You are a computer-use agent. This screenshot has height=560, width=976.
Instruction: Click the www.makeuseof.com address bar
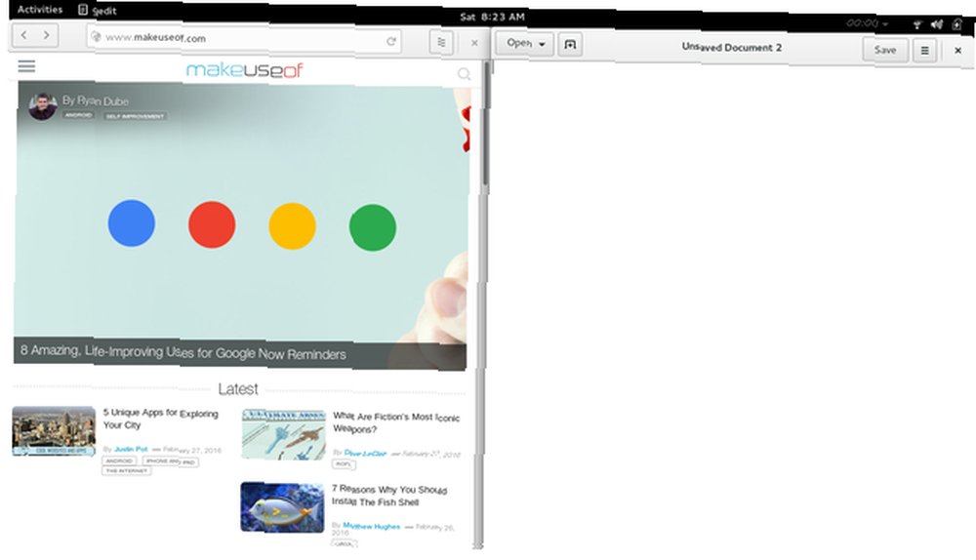click(x=244, y=39)
